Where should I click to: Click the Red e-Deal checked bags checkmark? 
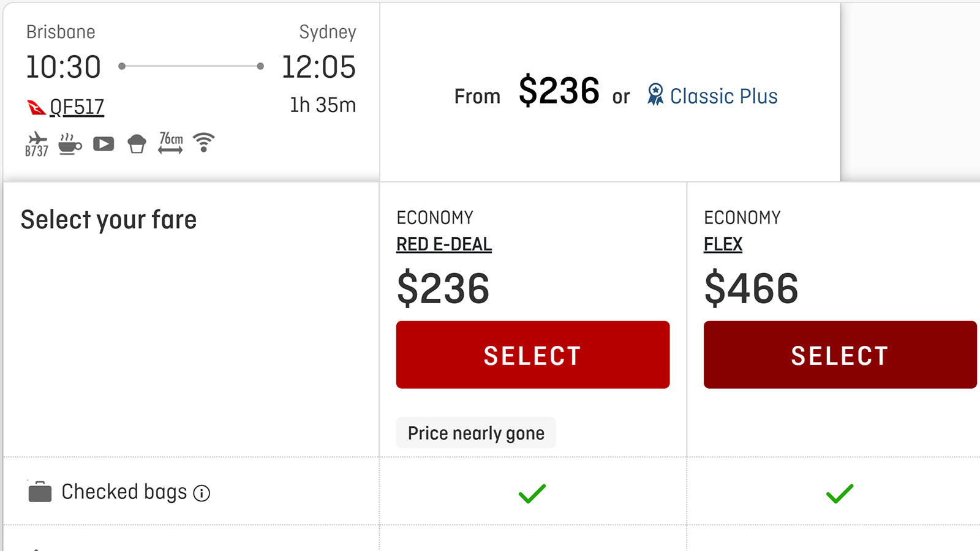pyautogui.click(x=532, y=493)
